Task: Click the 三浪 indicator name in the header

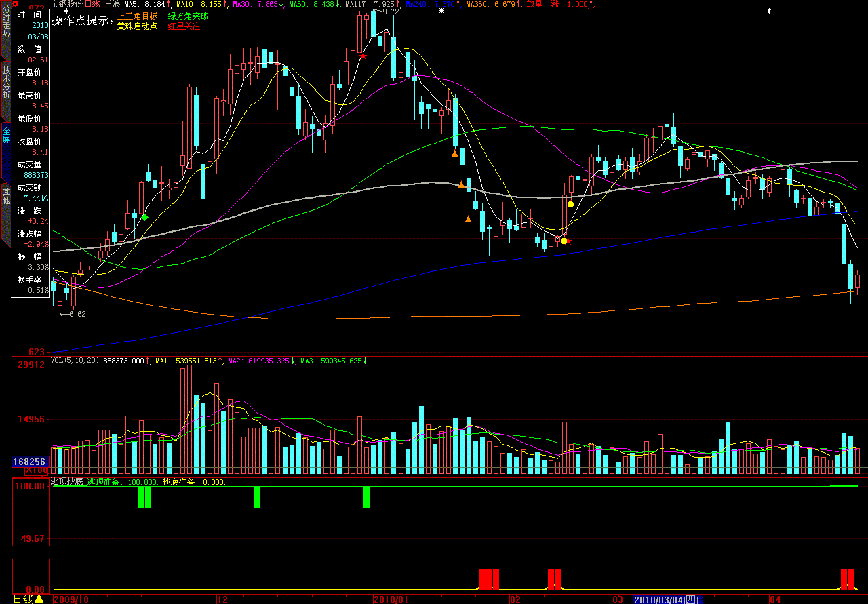Action: (x=112, y=4)
